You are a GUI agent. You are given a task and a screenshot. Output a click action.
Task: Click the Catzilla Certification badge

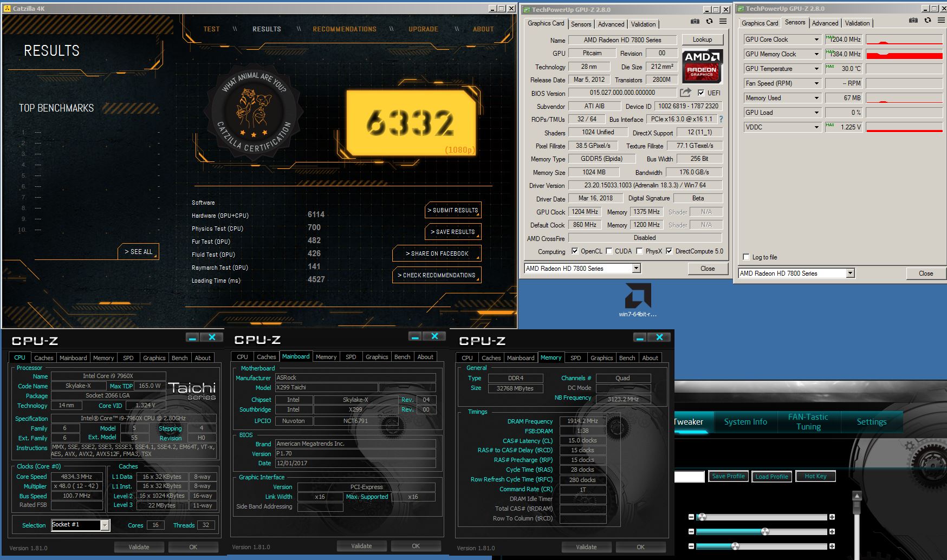(x=254, y=112)
